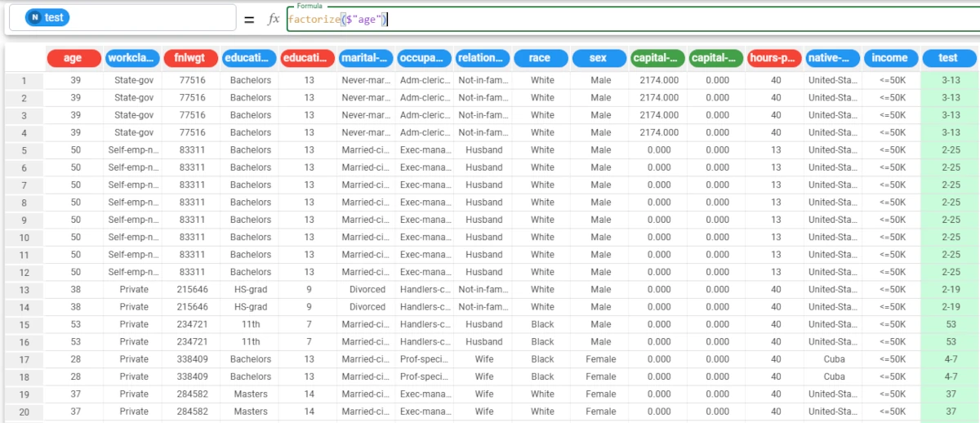The image size is (980, 423).
Task: Click the occupation column header
Action: pyautogui.click(x=425, y=58)
